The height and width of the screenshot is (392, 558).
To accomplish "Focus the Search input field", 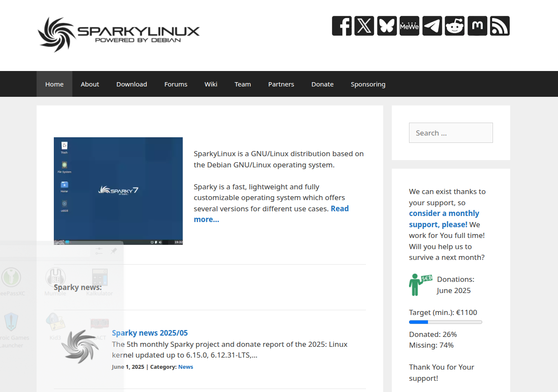I will tap(451, 133).
